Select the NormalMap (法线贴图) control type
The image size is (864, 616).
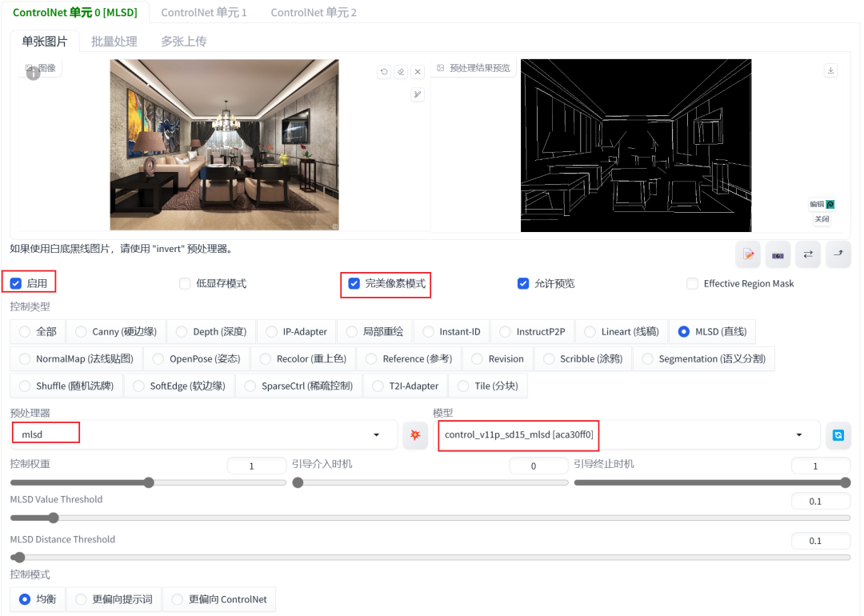click(76, 358)
